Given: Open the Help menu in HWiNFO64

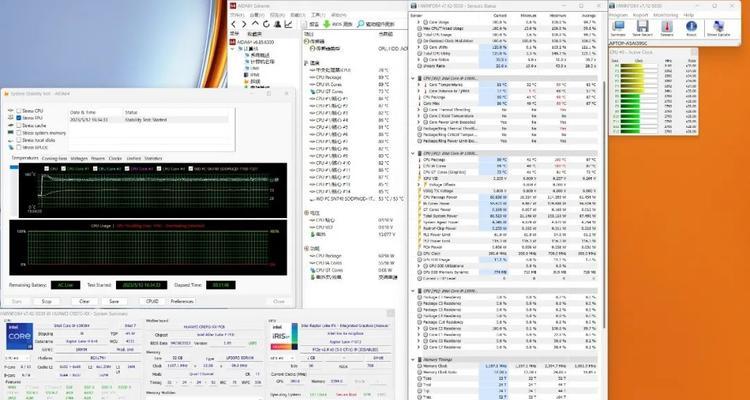Looking at the screenshot, I should pyautogui.click(x=688, y=15).
